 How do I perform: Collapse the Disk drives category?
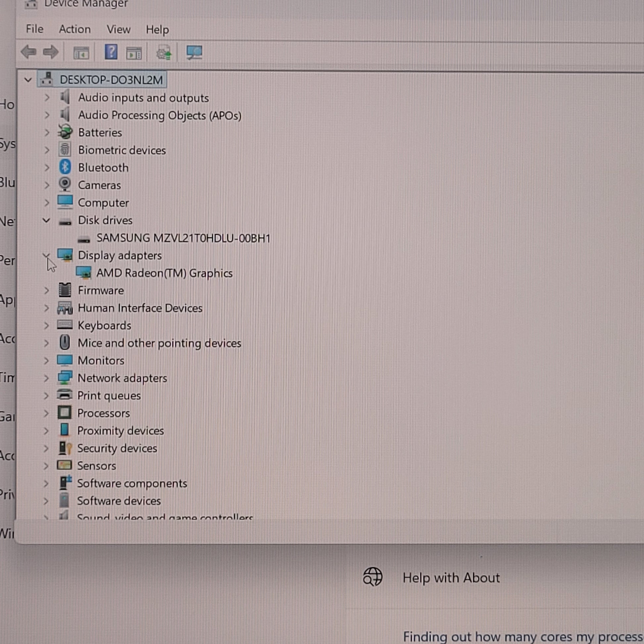(x=46, y=220)
